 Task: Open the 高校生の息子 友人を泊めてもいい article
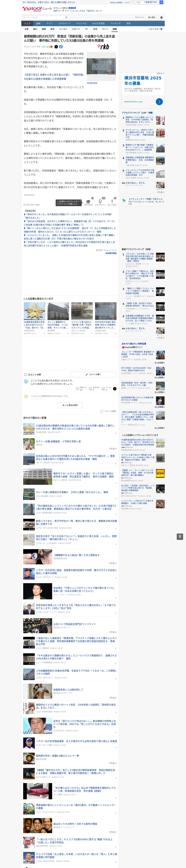pos(76,537)
